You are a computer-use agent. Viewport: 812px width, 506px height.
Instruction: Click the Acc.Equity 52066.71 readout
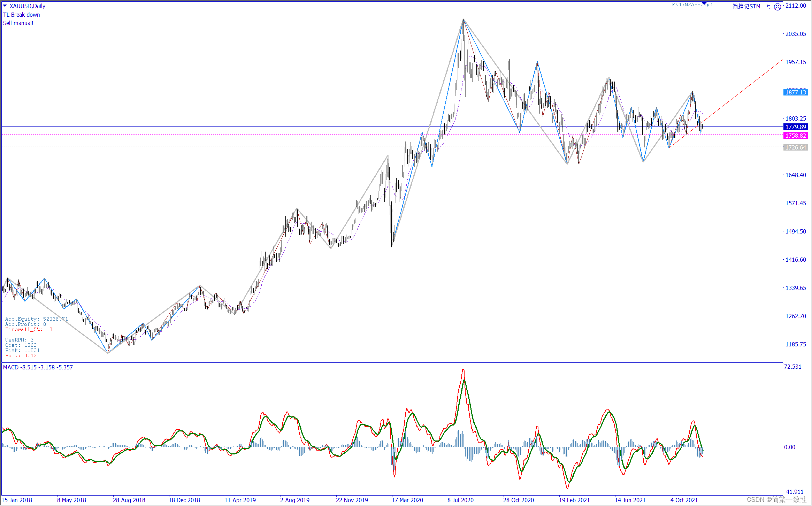pos(36,319)
